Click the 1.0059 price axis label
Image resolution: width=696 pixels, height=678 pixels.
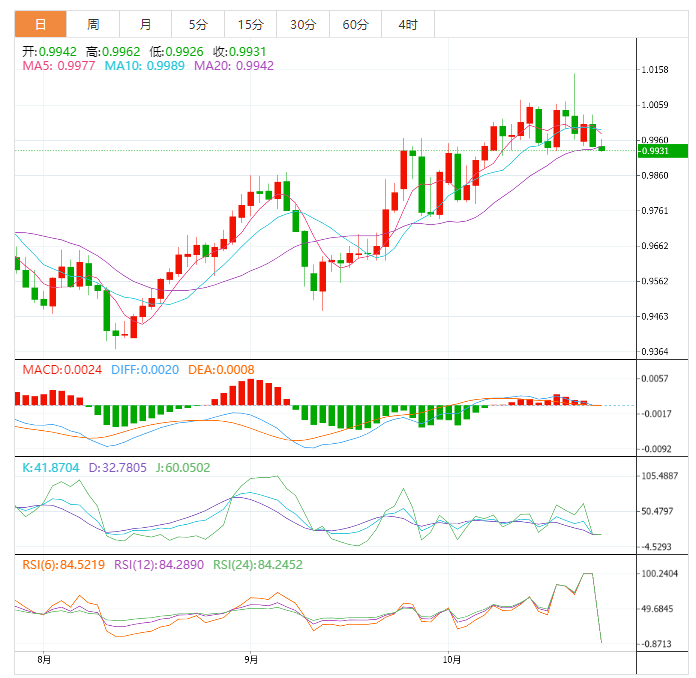click(x=655, y=105)
